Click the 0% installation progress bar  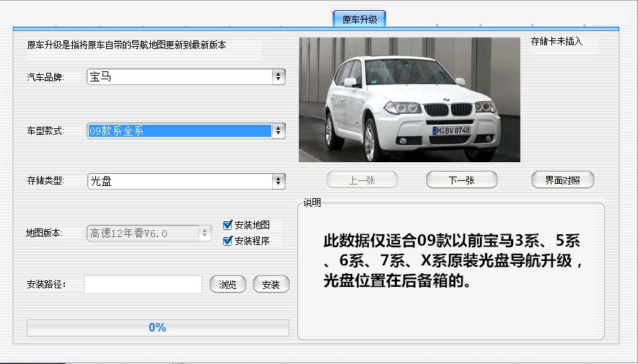pos(158,328)
